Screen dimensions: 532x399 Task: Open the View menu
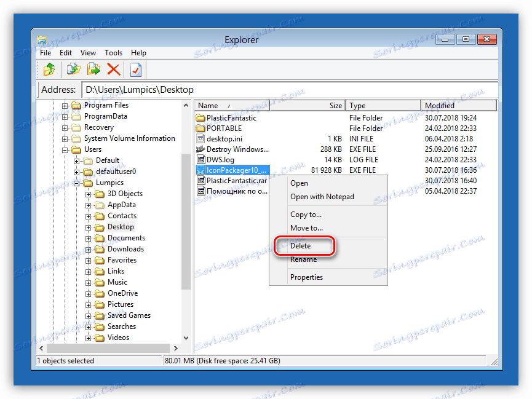coord(88,53)
